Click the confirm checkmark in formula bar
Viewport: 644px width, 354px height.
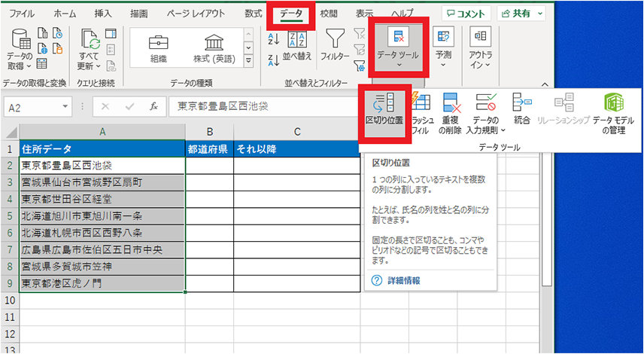coord(130,107)
